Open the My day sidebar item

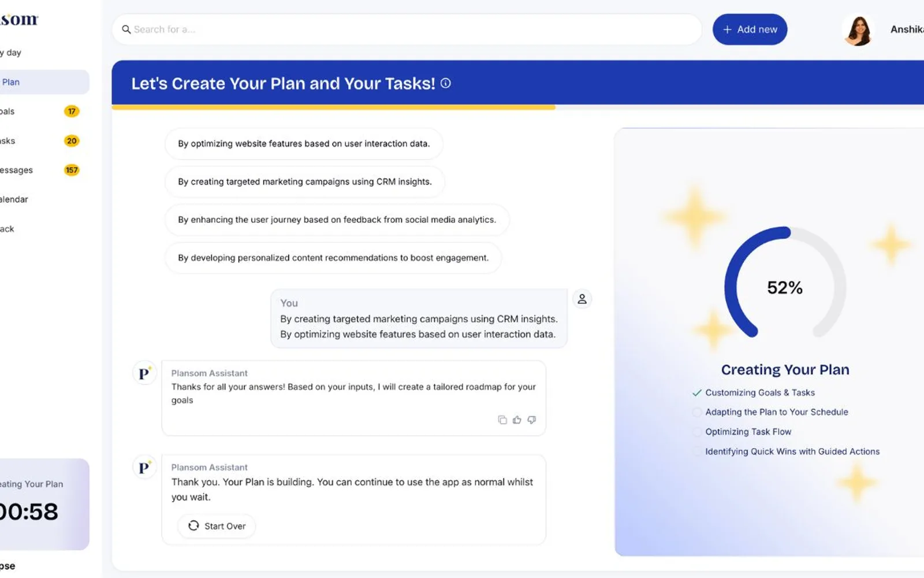pyautogui.click(x=10, y=53)
